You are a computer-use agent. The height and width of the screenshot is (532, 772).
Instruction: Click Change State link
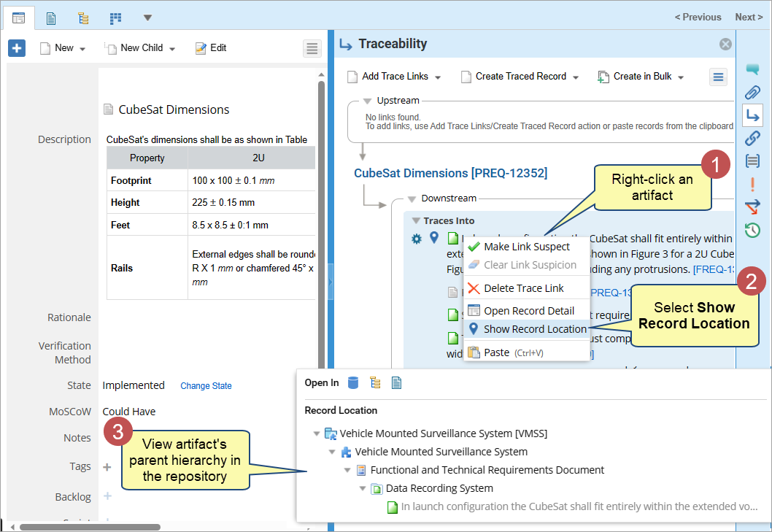pyautogui.click(x=206, y=386)
